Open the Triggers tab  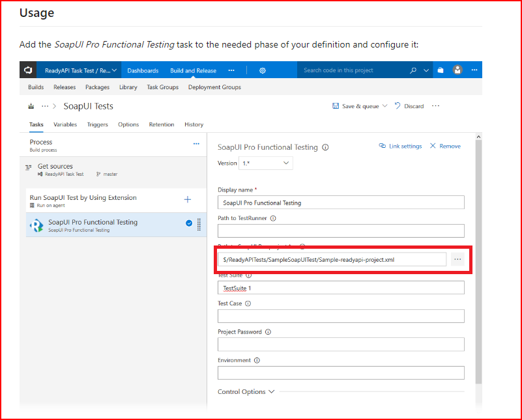click(x=97, y=124)
